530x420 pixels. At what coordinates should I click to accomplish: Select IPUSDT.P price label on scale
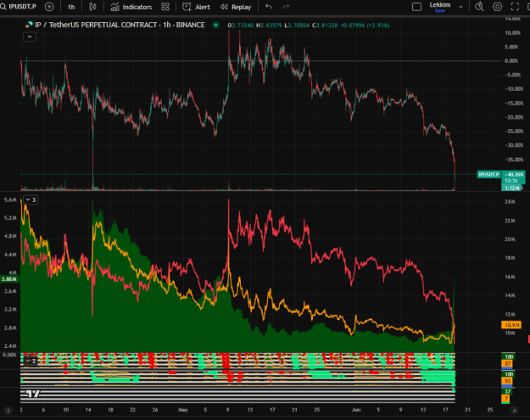(488, 175)
